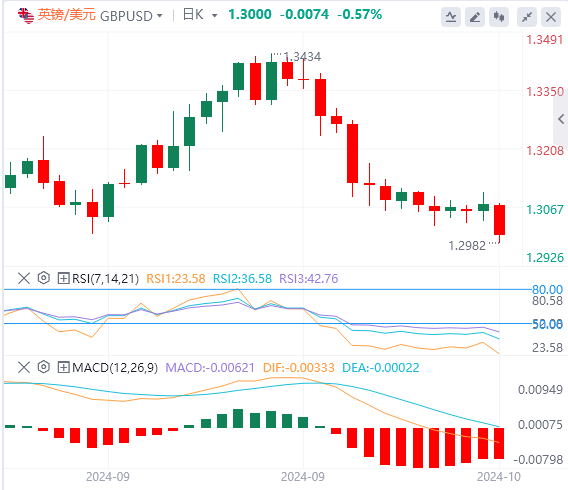568x490 pixels.
Task: Click the 2024-10 date axis label
Action: click(499, 477)
